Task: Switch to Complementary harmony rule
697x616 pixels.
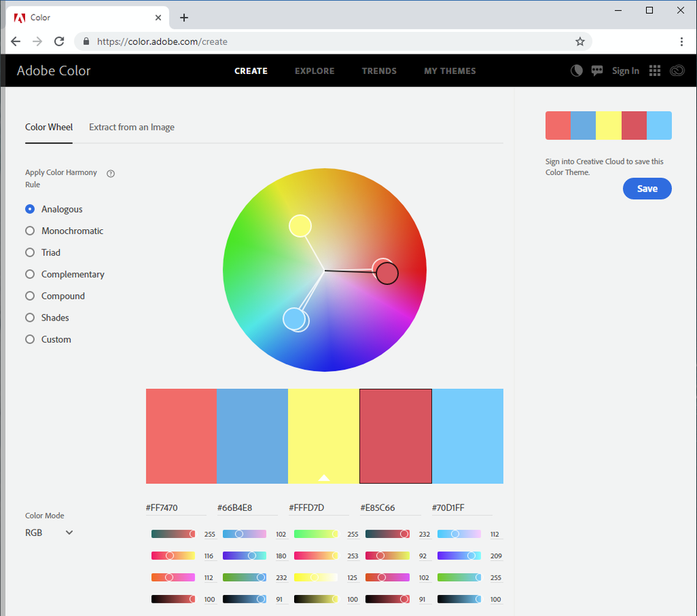Action: [x=30, y=275]
